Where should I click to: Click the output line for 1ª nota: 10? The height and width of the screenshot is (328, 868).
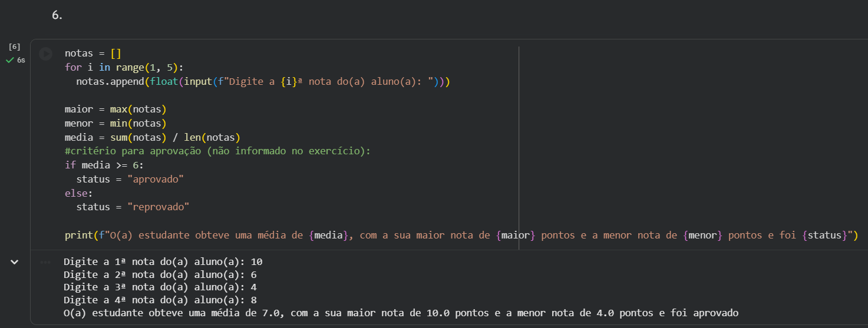163,261
